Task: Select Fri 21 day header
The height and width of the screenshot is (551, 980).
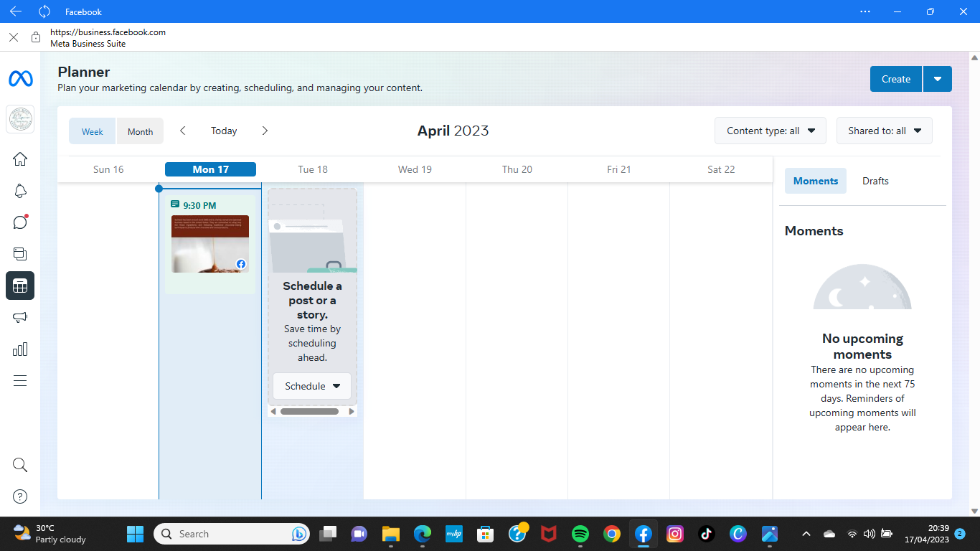Action: [x=618, y=169]
